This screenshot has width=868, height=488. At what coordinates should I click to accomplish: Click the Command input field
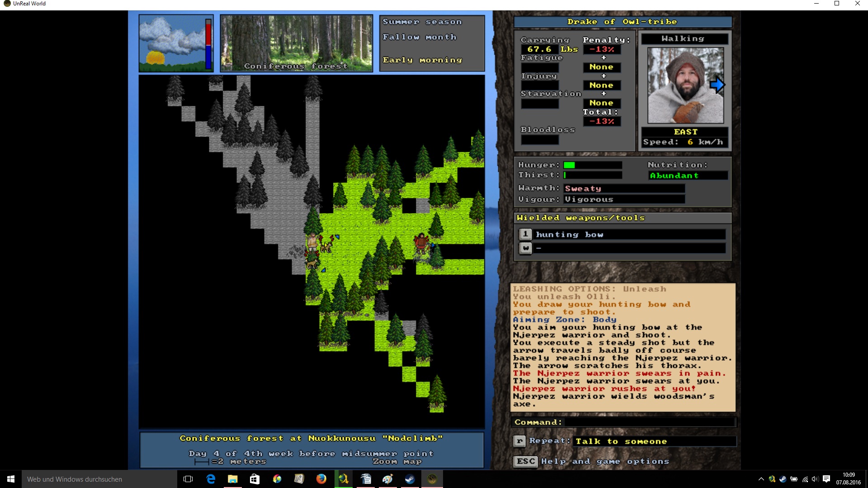[650, 422]
